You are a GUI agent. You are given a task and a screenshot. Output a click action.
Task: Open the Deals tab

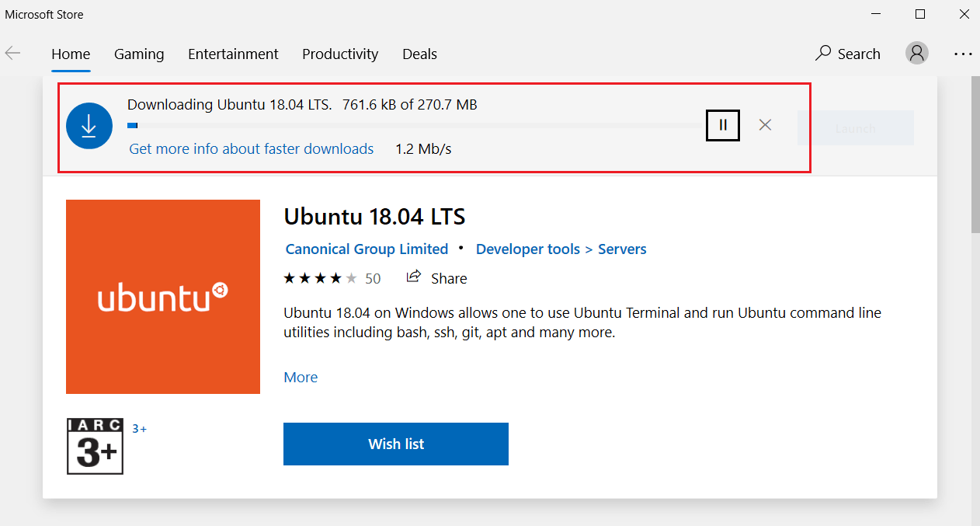click(x=419, y=54)
